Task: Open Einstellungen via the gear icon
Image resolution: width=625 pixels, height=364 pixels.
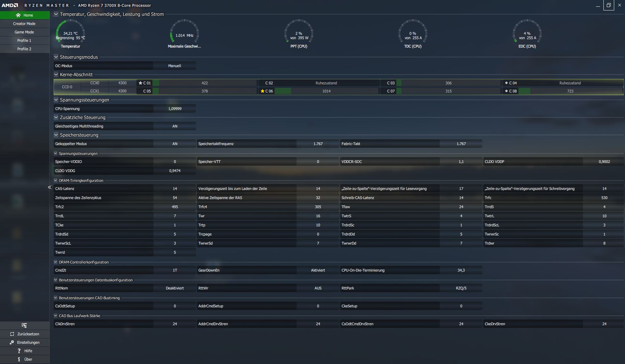Action: coord(12,342)
